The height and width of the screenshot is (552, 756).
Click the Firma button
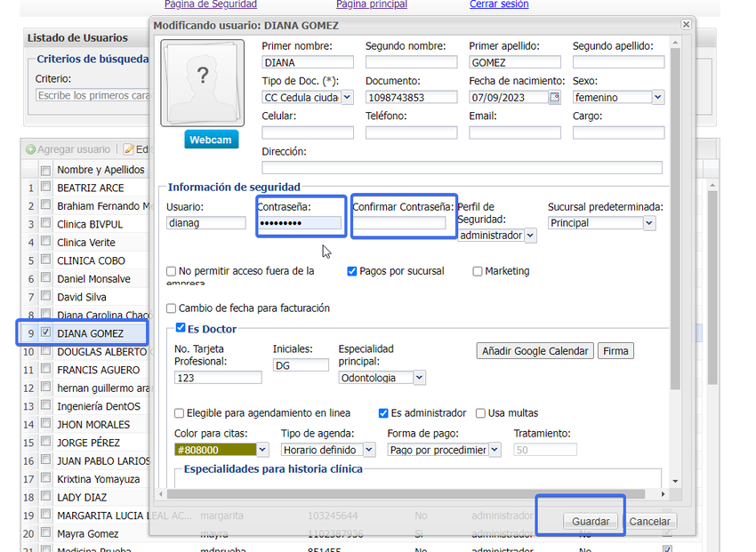coord(615,351)
